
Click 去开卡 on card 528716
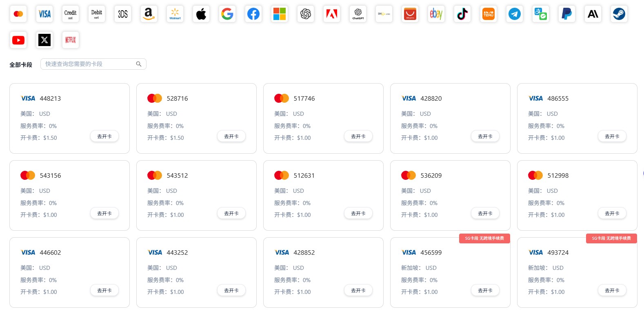click(231, 137)
